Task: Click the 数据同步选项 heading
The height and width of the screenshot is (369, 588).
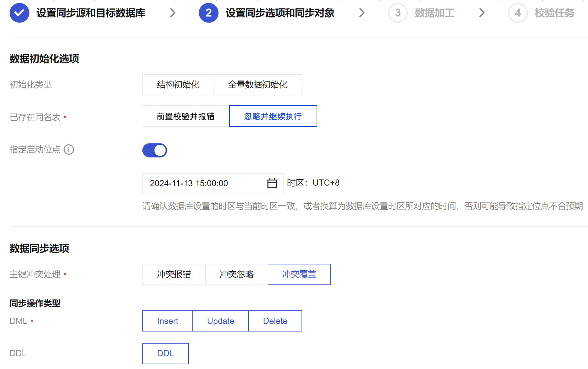Action: tap(39, 248)
